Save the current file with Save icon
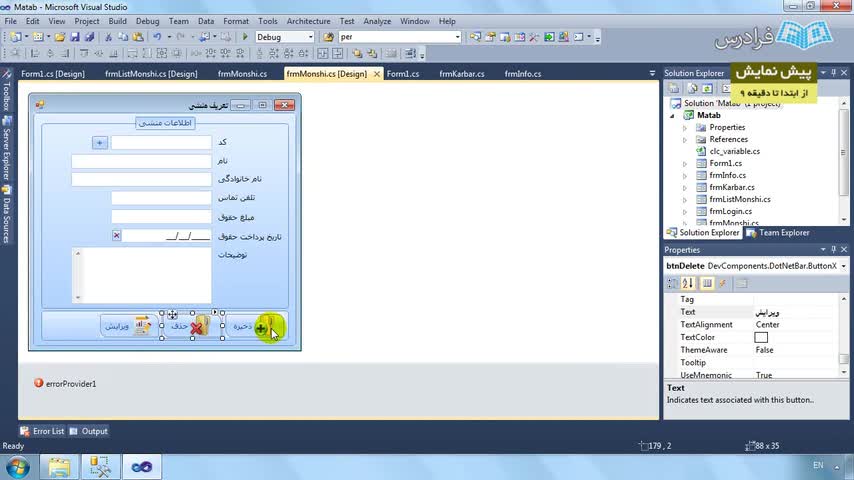 (x=75, y=37)
